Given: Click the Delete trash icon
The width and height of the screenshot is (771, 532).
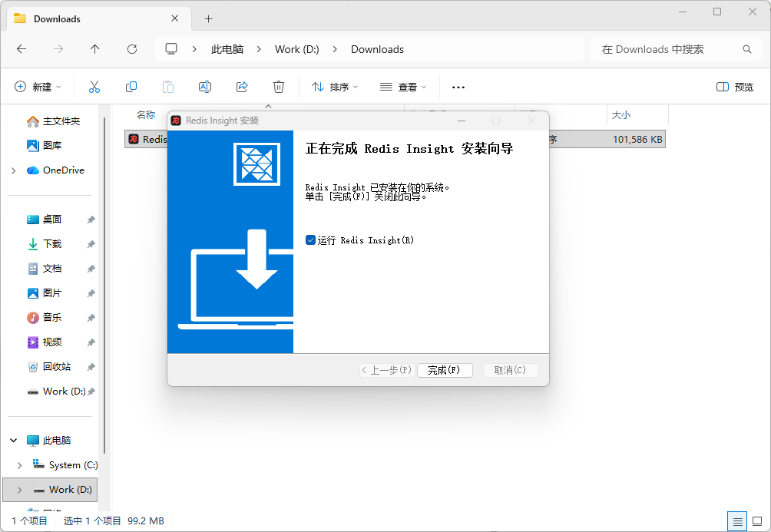Looking at the screenshot, I should (x=279, y=87).
